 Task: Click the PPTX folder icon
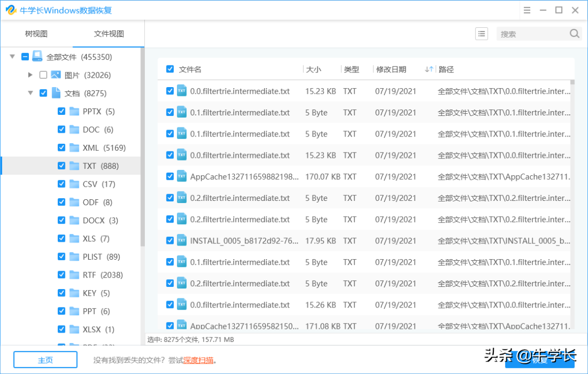tap(74, 111)
